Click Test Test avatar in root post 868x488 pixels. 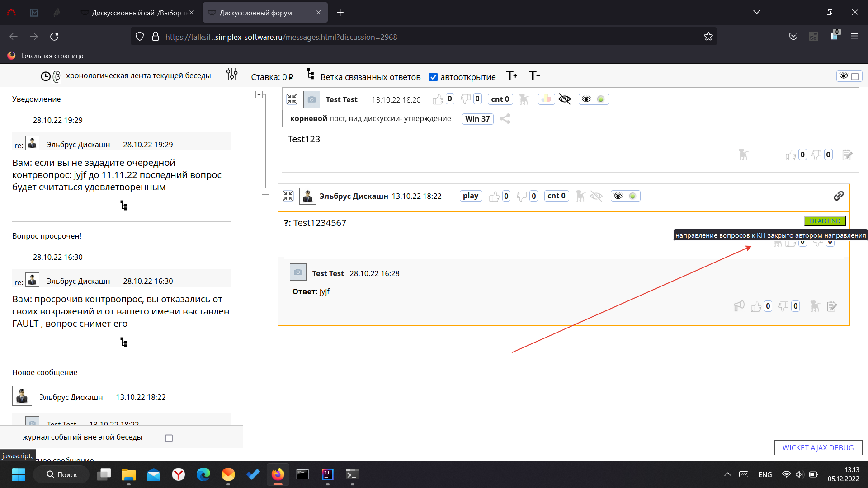click(311, 99)
